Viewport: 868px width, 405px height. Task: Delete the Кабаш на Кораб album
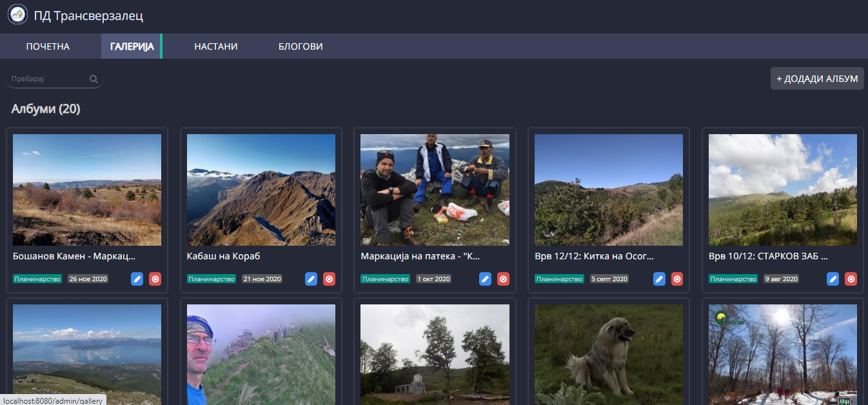[x=330, y=279]
